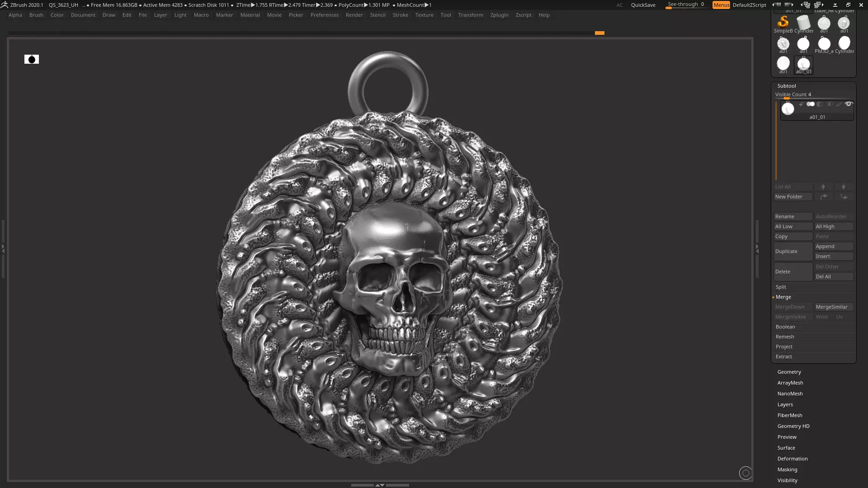
Task: Toggle the Menus button
Action: tap(721, 5)
